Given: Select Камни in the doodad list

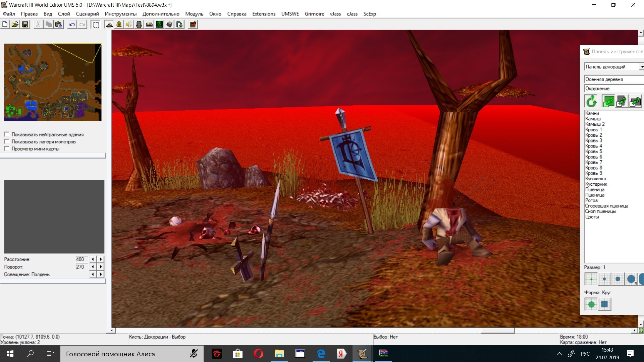Looking at the screenshot, I should click(592, 113).
